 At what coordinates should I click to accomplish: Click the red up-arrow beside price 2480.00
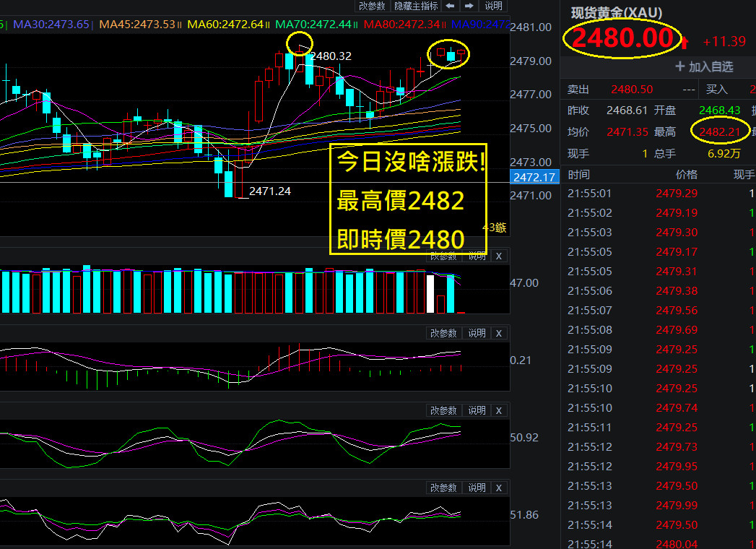pyautogui.click(x=685, y=43)
